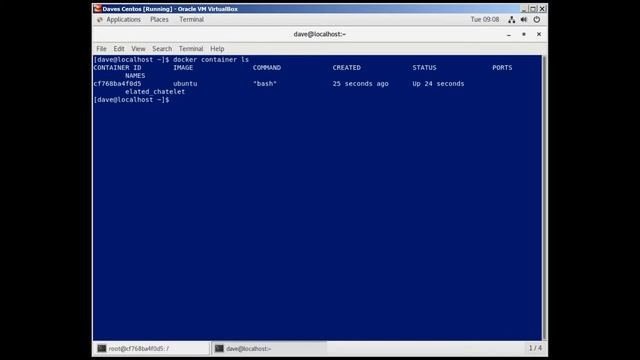
Task: Click terminal icon beside dave@localhost taskbar entry
Action: pos(219,349)
